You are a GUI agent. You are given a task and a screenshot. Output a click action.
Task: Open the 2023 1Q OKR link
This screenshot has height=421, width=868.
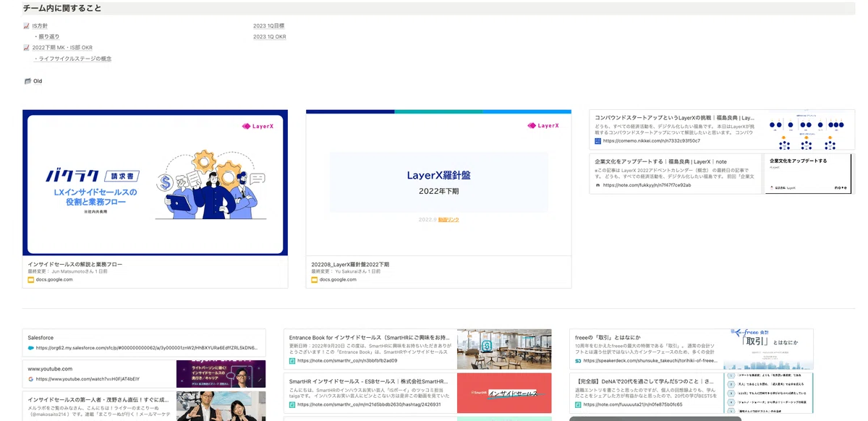point(269,36)
